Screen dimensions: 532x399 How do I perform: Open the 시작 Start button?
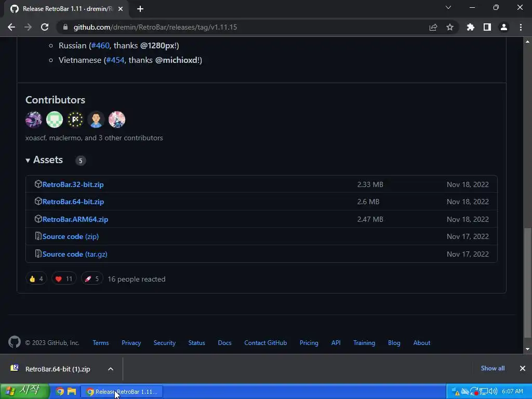point(24,391)
